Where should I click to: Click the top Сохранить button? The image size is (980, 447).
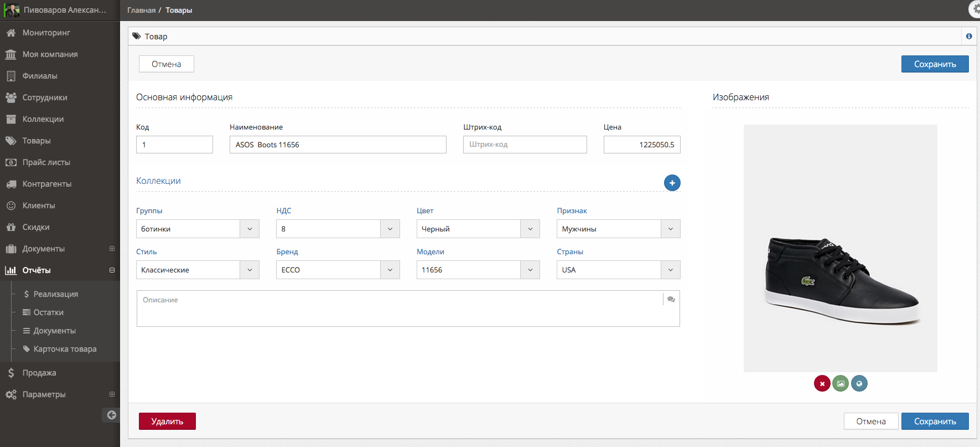[x=935, y=64]
